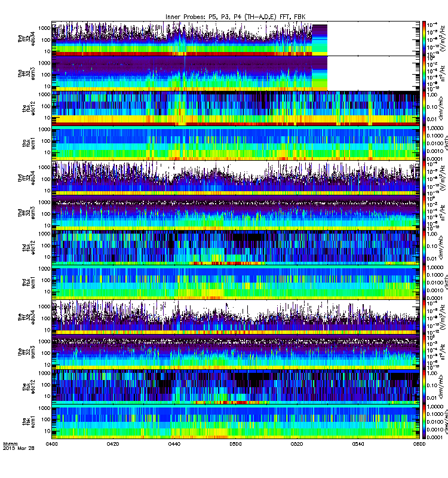Click the '1000' frequency tick of the fbk scm1
The width and height of the screenshot is (448, 478).
[x=44, y=408]
